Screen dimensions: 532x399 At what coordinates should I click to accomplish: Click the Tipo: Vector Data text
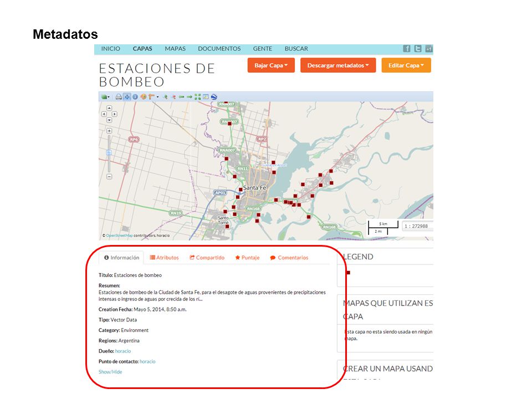[117, 320]
